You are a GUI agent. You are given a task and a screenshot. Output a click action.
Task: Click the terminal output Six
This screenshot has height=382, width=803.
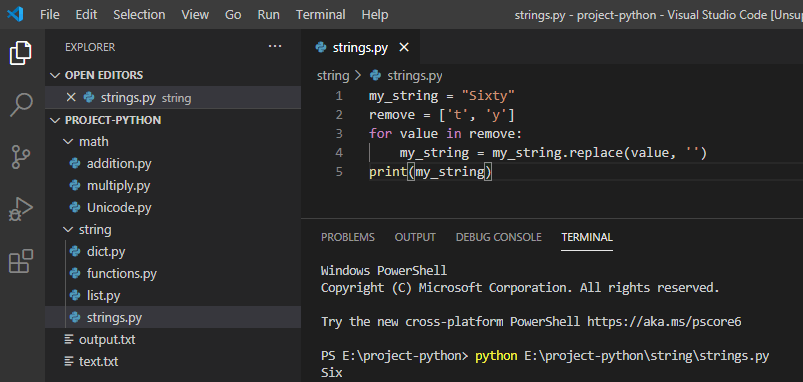tap(331, 373)
